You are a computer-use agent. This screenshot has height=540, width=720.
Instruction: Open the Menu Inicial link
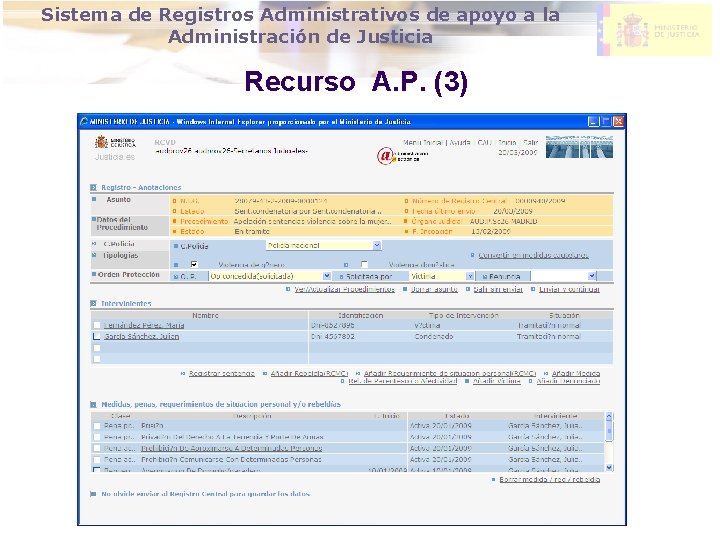click(x=422, y=142)
